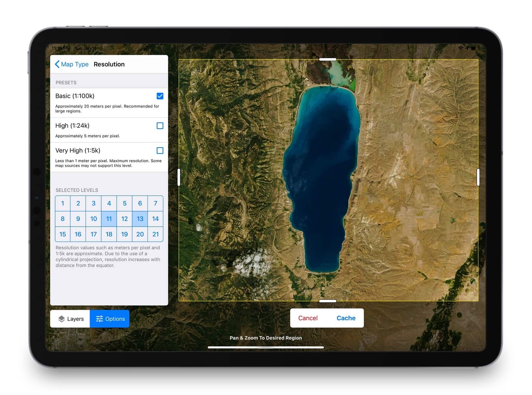Open the Layers stack icon
532x395 pixels.
pyautogui.click(x=62, y=319)
